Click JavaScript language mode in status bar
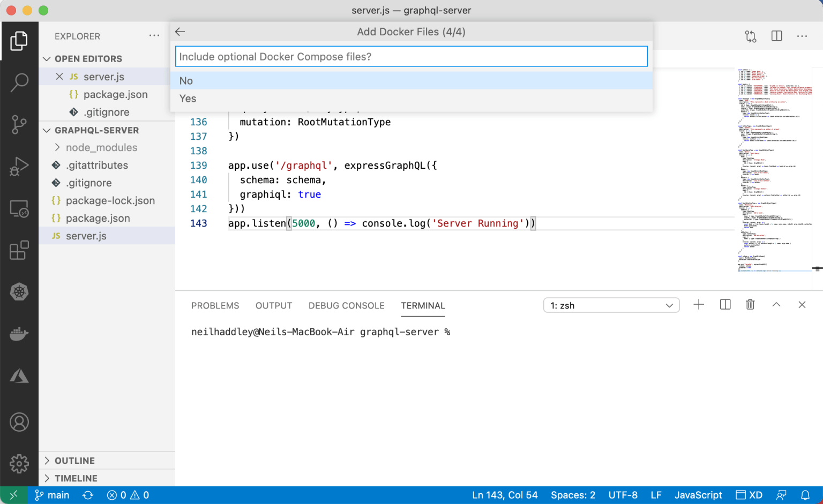823x504 pixels. pos(698,495)
